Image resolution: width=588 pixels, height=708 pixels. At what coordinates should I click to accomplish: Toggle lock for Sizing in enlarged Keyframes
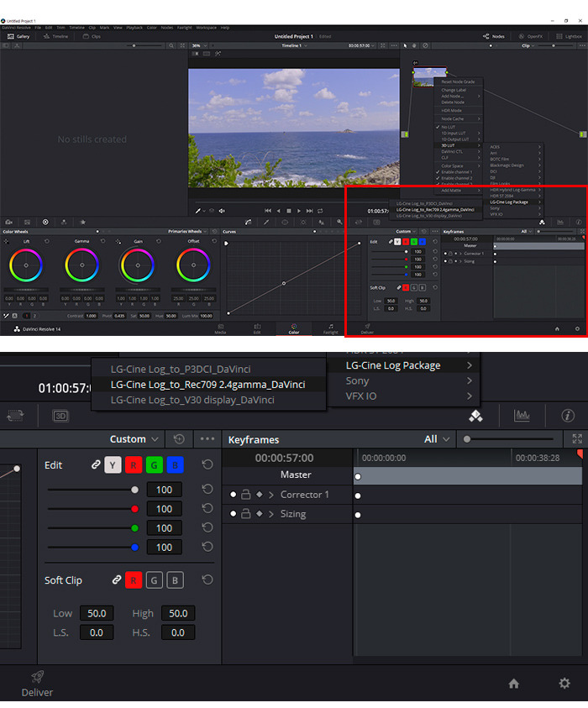245,514
